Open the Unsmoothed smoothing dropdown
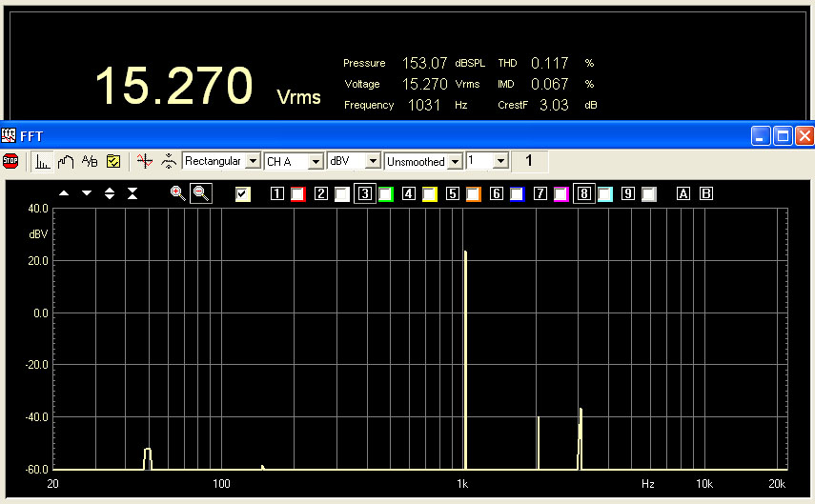 [455, 162]
